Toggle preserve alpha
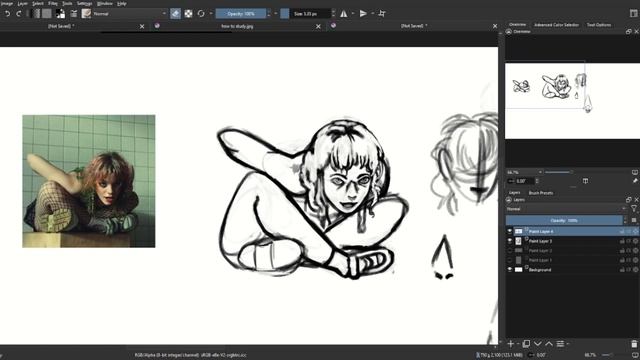This screenshot has height=360, width=640. tap(188, 14)
